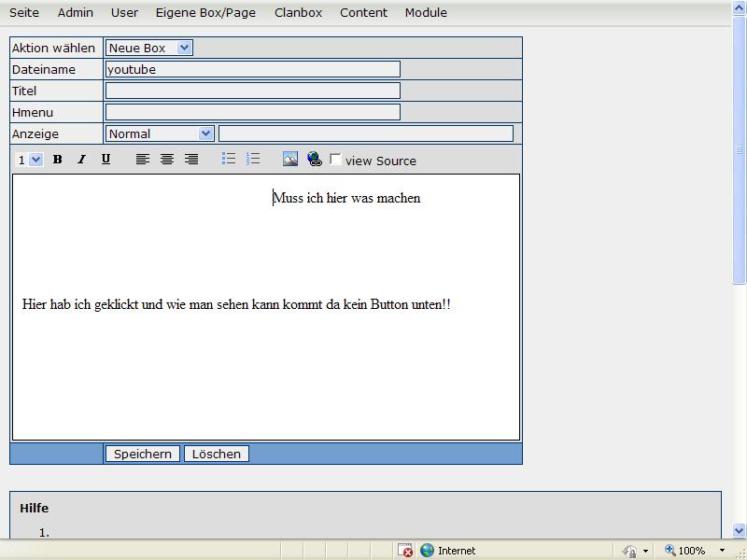The width and height of the screenshot is (747, 560).
Task: Toggle bold formatting in editor toolbar
Action: (x=58, y=159)
